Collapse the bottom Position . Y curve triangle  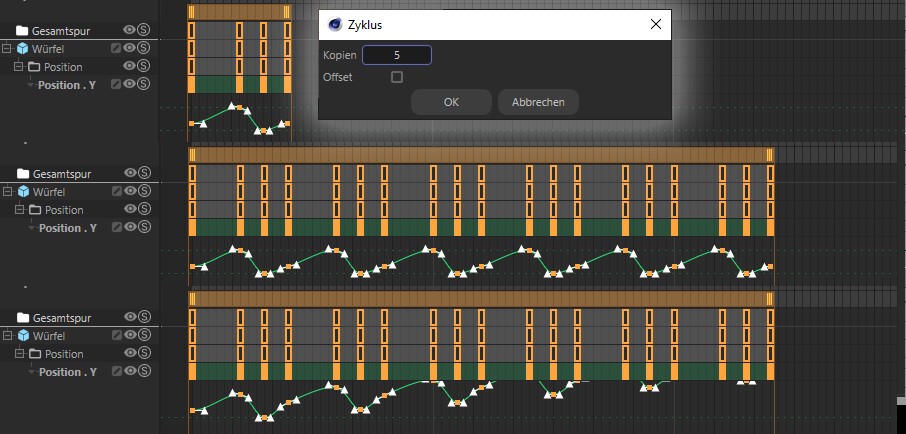click(x=32, y=373)
